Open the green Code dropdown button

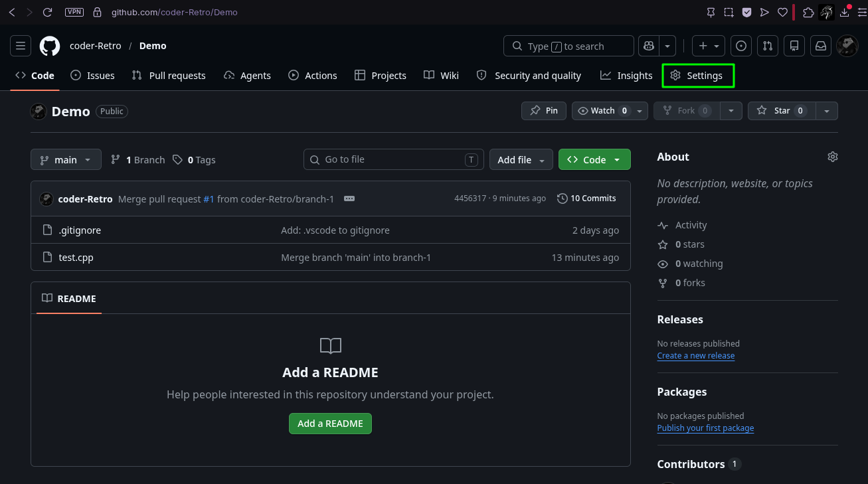(x=594, y=159)
